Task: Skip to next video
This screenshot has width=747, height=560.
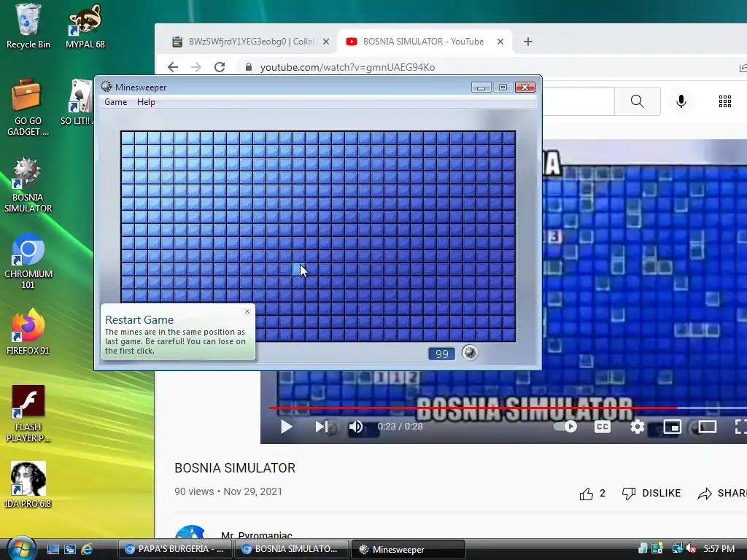Action: (322, 427)
